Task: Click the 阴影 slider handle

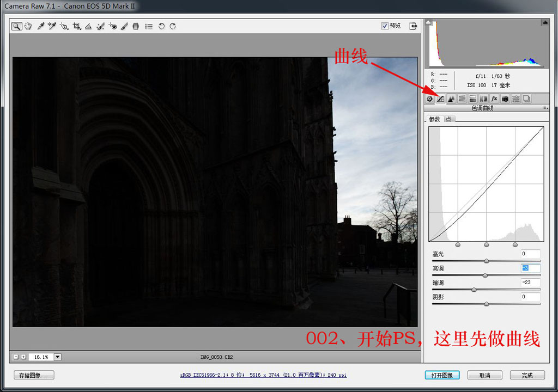Action: tap(487, 304)
